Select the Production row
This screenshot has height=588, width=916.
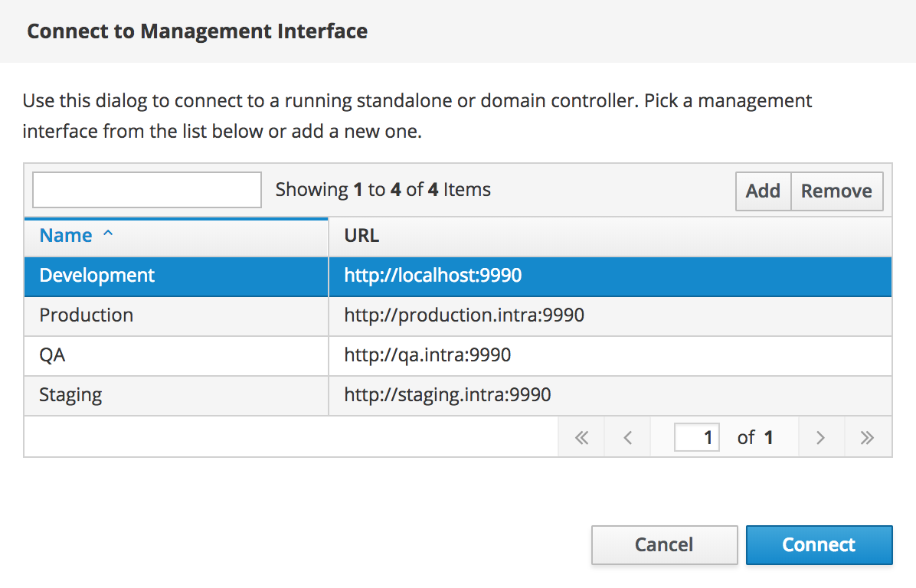458,316
